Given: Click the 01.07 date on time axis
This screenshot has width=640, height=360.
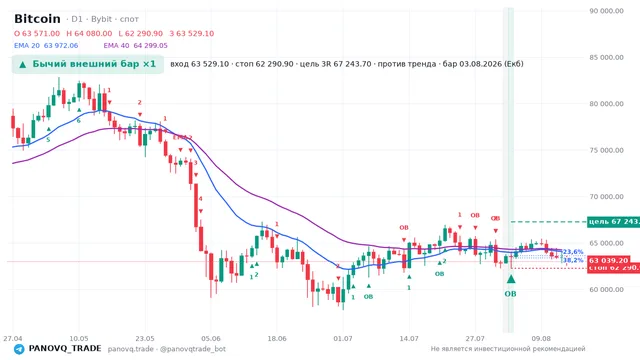Looking at the screenshot, I should [343, 339].
